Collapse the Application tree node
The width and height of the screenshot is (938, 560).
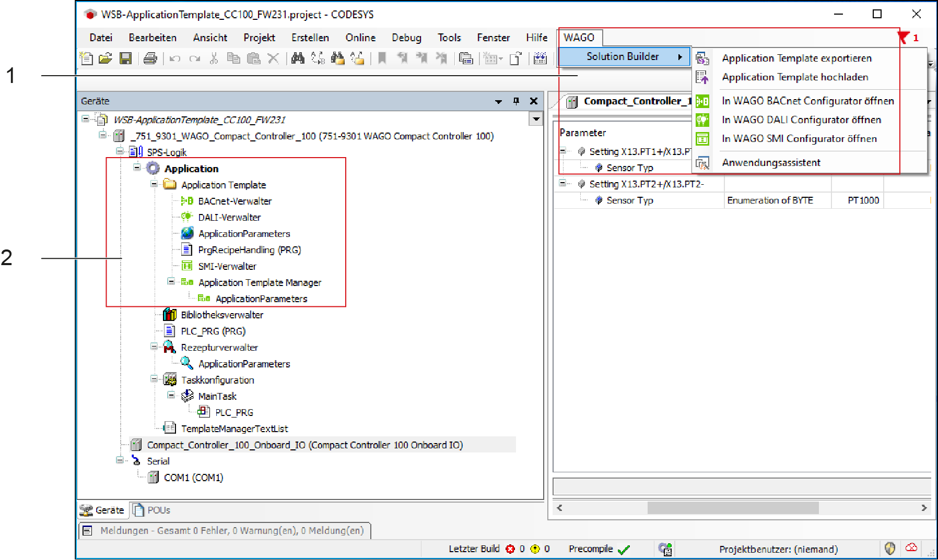click(137, 168)
